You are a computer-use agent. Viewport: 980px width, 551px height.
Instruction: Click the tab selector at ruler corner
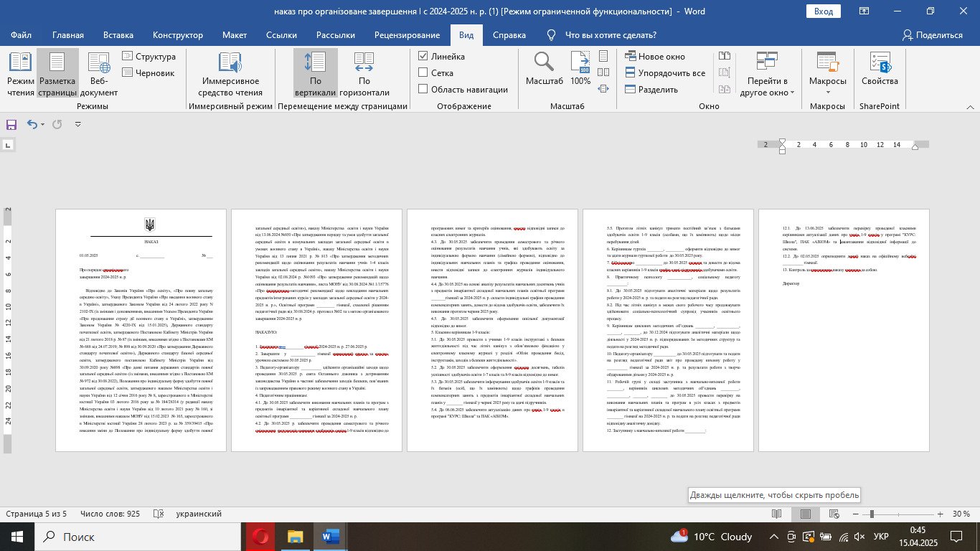click(8, 146)
